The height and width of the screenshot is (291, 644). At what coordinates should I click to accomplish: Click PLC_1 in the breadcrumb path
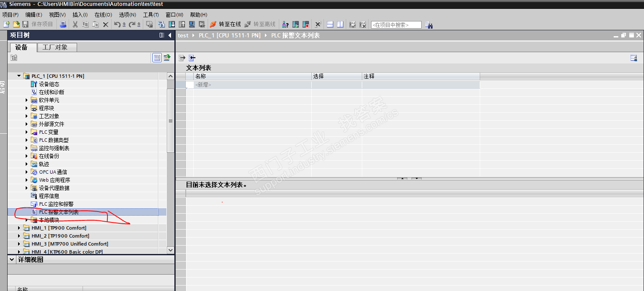(x=230, y=35)
